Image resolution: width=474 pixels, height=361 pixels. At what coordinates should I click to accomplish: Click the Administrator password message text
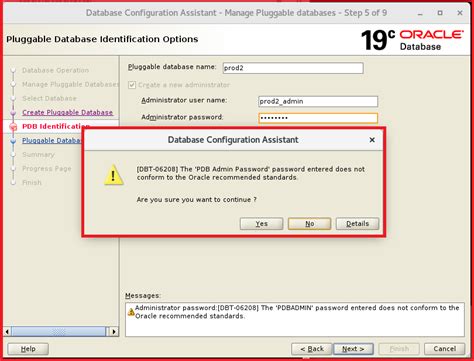point(297,312)
